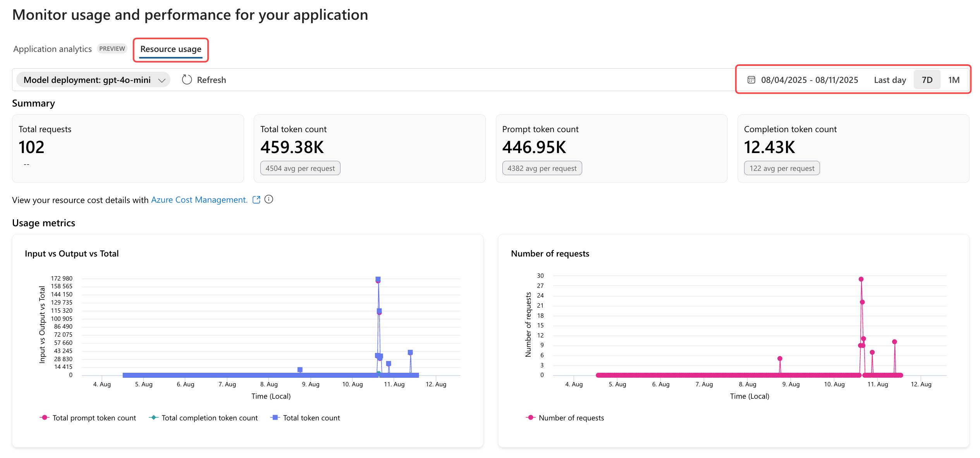Toggle Number of requests legend series
Screen dimensions: 980x458
(x=571, y=418)
